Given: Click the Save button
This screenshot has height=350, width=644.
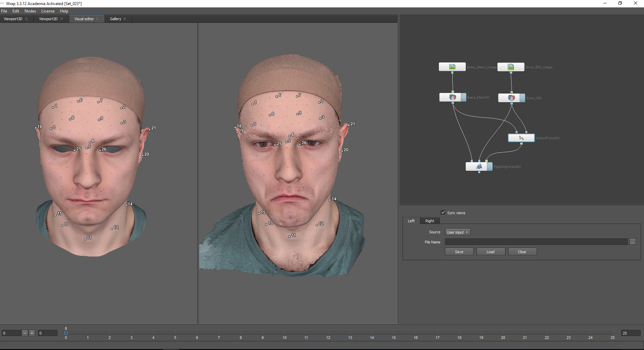Looking at the screenshot, I should click(459, 252).
